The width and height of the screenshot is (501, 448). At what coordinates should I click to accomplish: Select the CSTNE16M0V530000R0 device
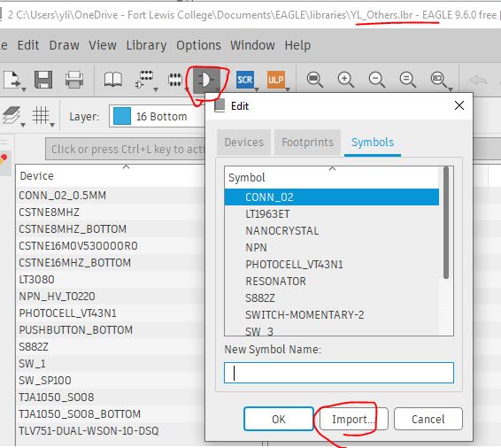coord(111,246)
